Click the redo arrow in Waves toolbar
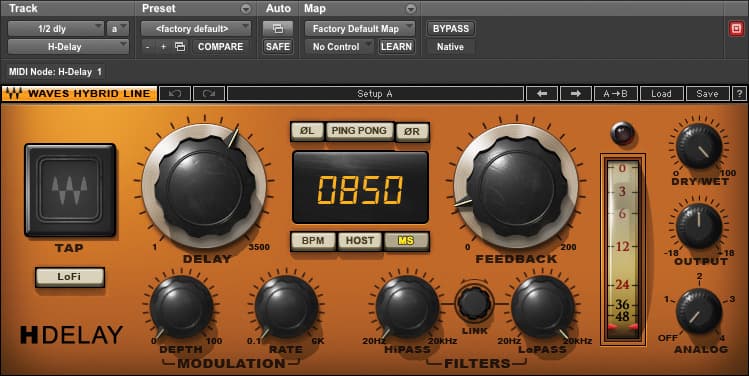This screenshot has width=749, height=376. pyautogui.click(x=209, y=94)
